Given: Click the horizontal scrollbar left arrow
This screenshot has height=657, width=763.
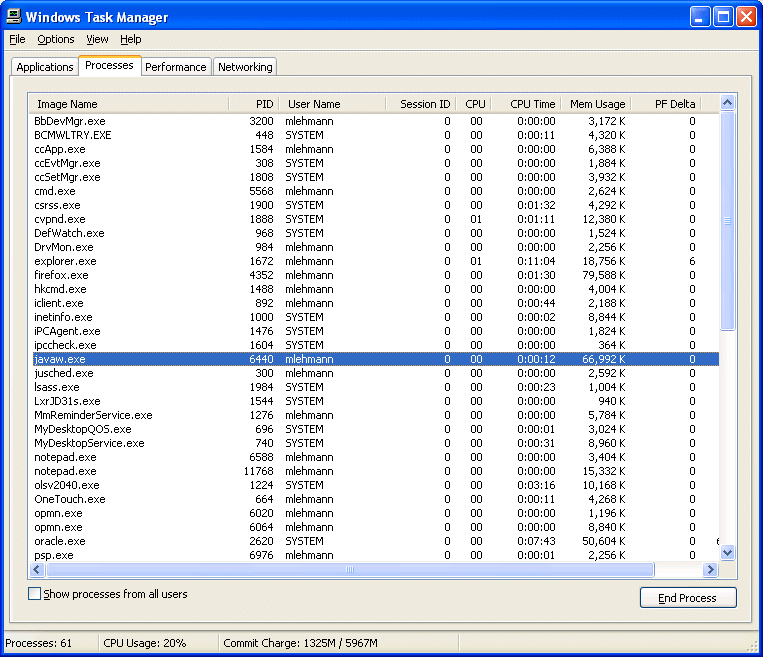Looking at the screenshot, I should pos(37,569).
